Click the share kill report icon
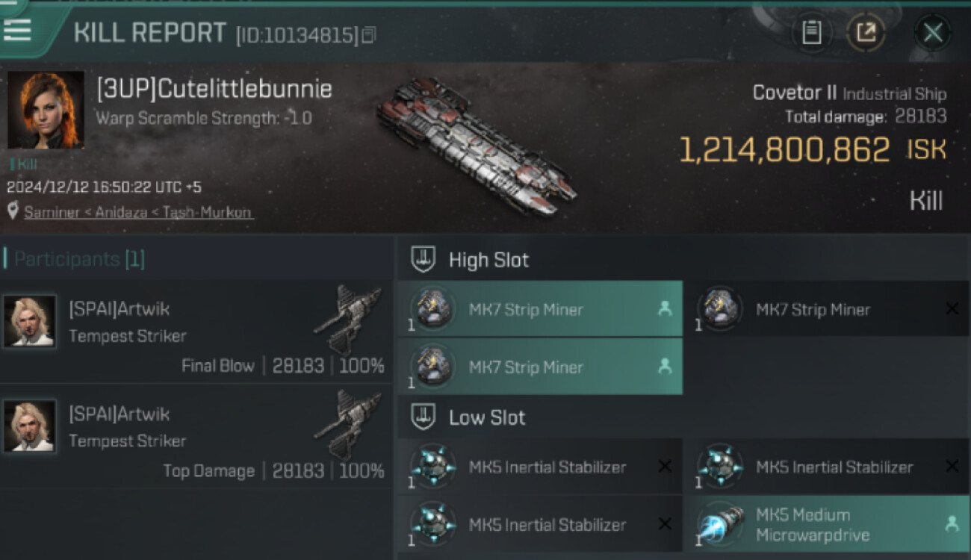The height and width of the screenshot is (560, 971). click(866, 32)
